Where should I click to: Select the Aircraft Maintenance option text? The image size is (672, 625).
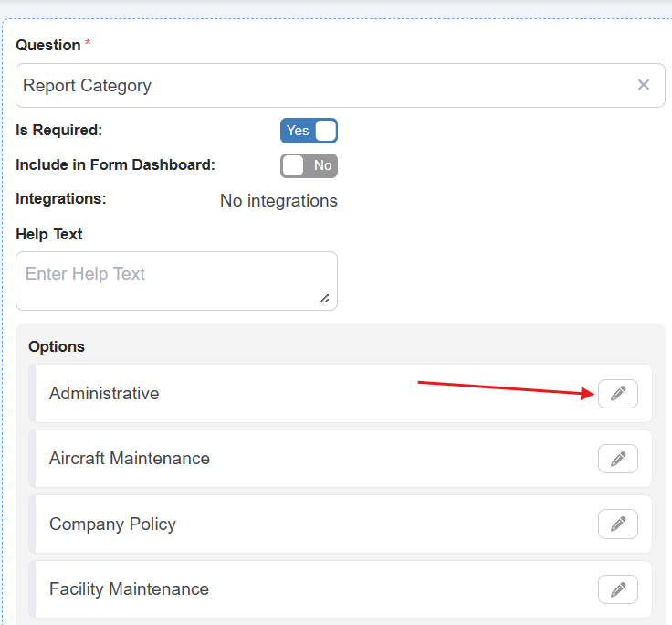[x=130, y=459]
